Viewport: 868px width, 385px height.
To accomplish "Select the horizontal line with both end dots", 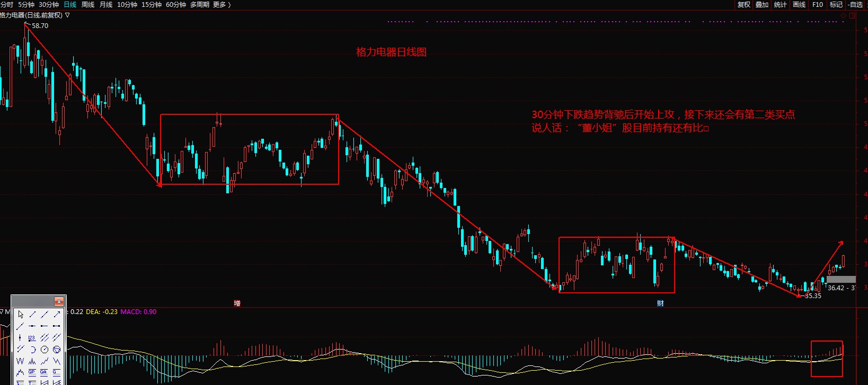I will pyautogui.click(x=57, y=326).
